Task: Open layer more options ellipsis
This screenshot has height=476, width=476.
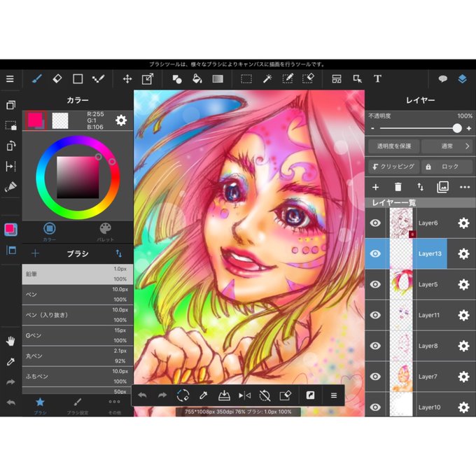Action: (465, 187)
